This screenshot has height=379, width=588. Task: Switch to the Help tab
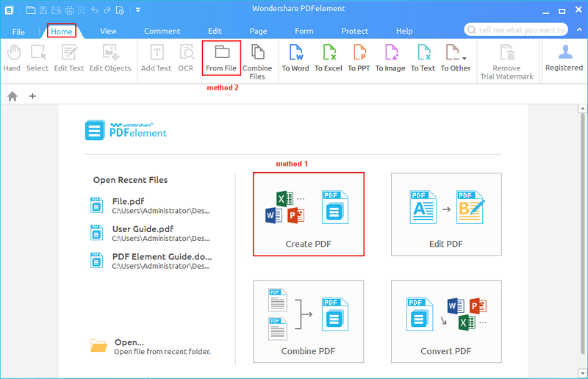[x=404, y=31]
